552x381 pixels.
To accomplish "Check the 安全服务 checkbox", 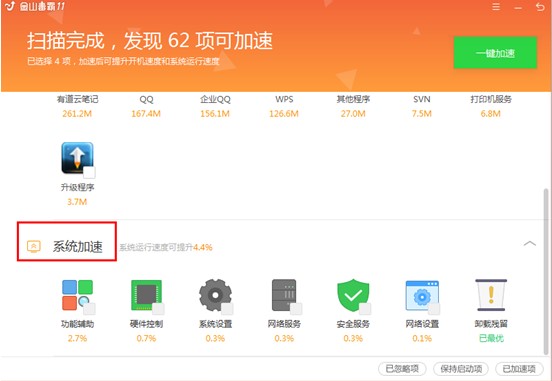I will point(365,309).
